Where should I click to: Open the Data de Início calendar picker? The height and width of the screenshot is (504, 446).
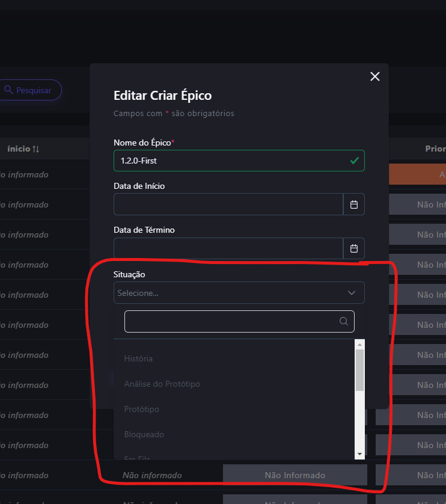point(354,204)
